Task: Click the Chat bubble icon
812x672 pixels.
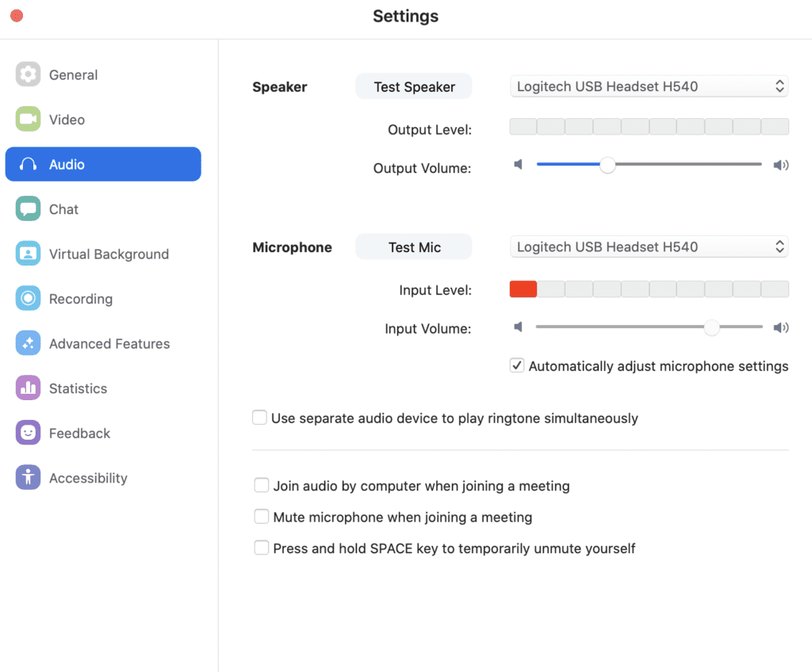Action: click(28, 209)
